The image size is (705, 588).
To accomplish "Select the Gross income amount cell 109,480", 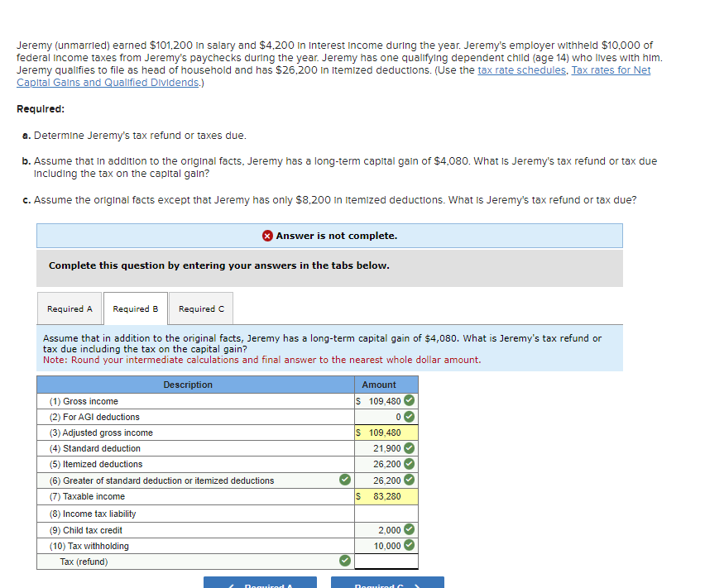I will tap(385, 401).
